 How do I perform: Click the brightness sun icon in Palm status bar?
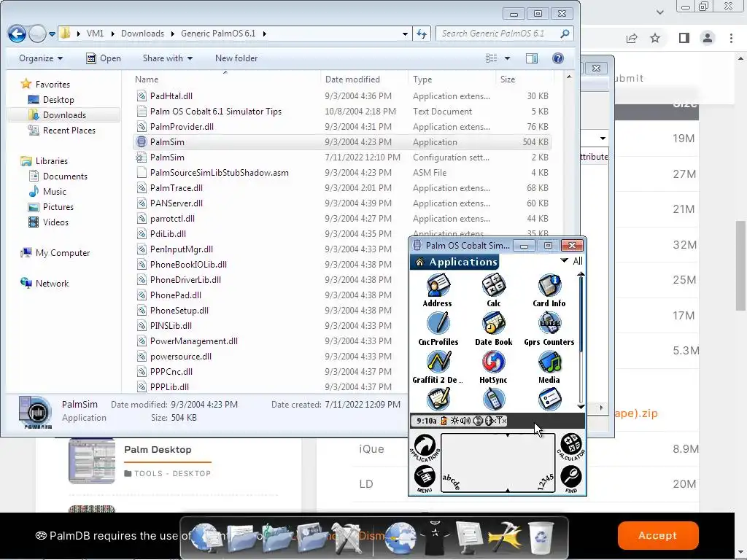(x=455, y=421)
